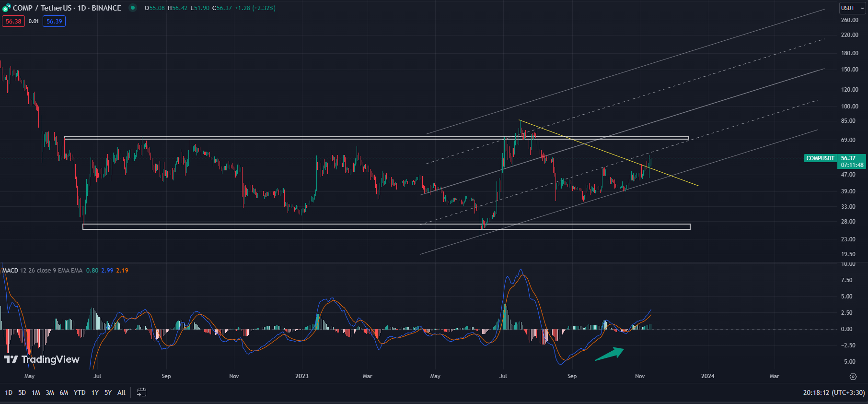
Task: Click the COMP / TetherUS symbol title
Action: tap(42, 8)
